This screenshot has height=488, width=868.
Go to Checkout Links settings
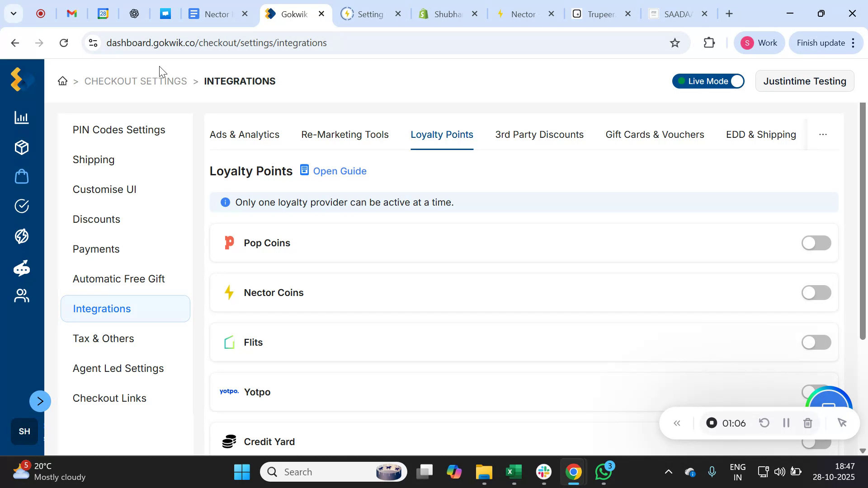pyautogui.click(x=109, y=398)
